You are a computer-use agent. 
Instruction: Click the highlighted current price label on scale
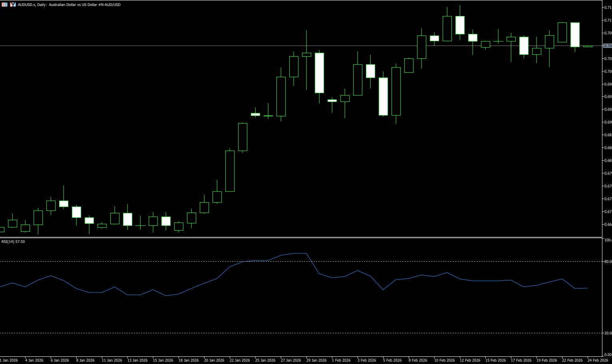(607, 46)
